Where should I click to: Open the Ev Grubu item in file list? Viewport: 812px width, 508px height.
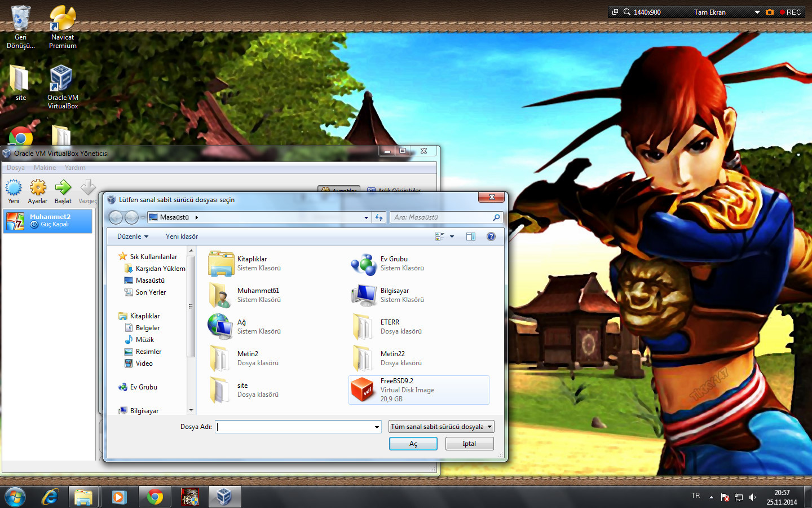click(x=389, y=264)
